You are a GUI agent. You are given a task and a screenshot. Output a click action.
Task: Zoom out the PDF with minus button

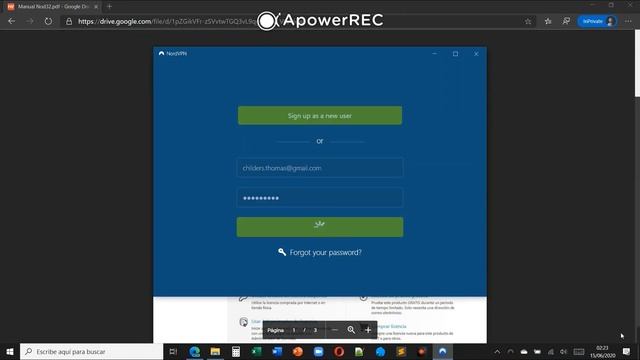pyautogui.click(x=335, y=330)
